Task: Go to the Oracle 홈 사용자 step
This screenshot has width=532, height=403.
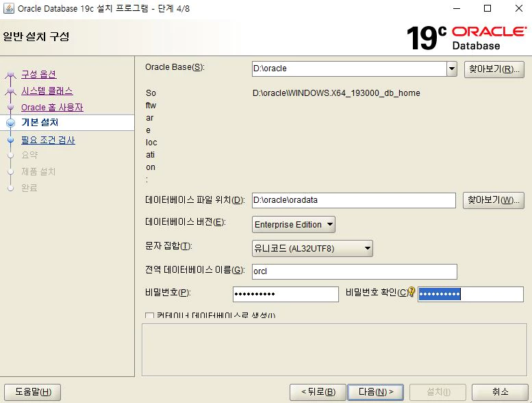Action: coord(52,108)
